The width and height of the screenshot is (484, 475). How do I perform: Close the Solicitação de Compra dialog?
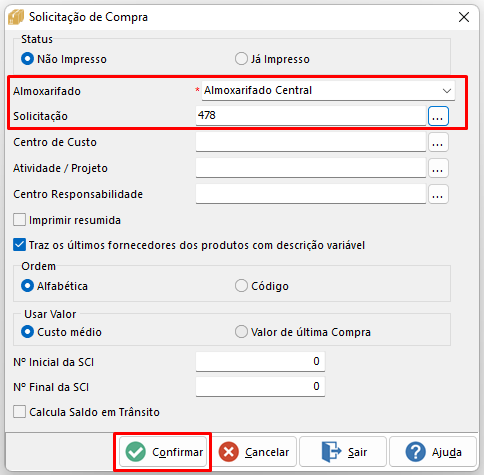(x=464, y=17)
